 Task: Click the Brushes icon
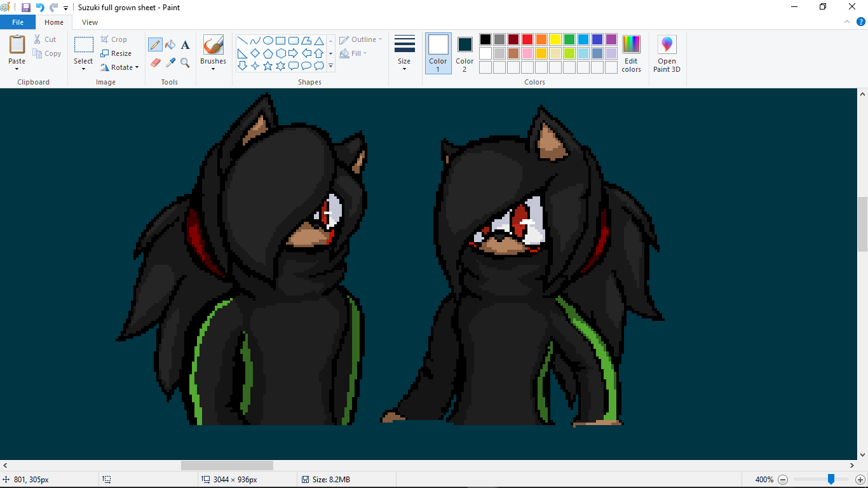click(x=213, y=45)
